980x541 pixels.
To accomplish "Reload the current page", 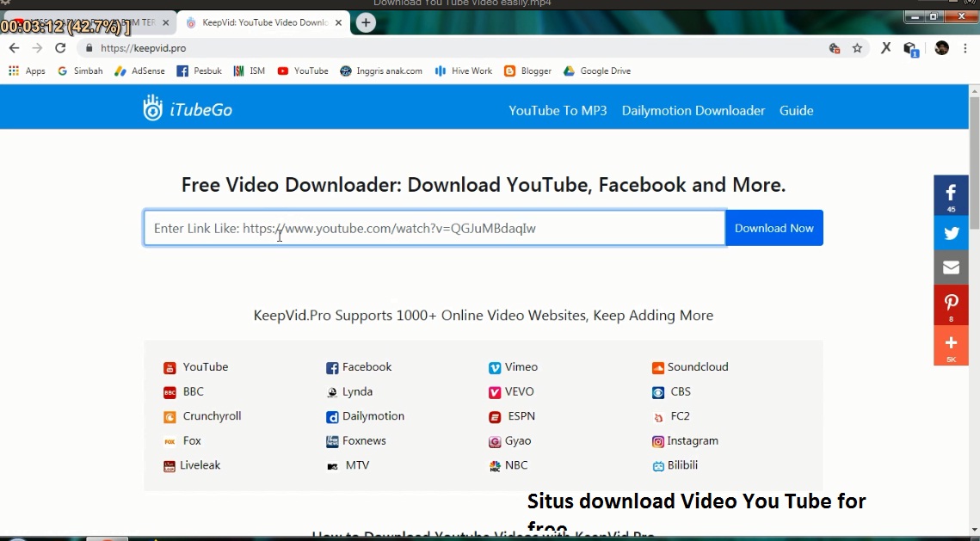I will coord(60,48).
